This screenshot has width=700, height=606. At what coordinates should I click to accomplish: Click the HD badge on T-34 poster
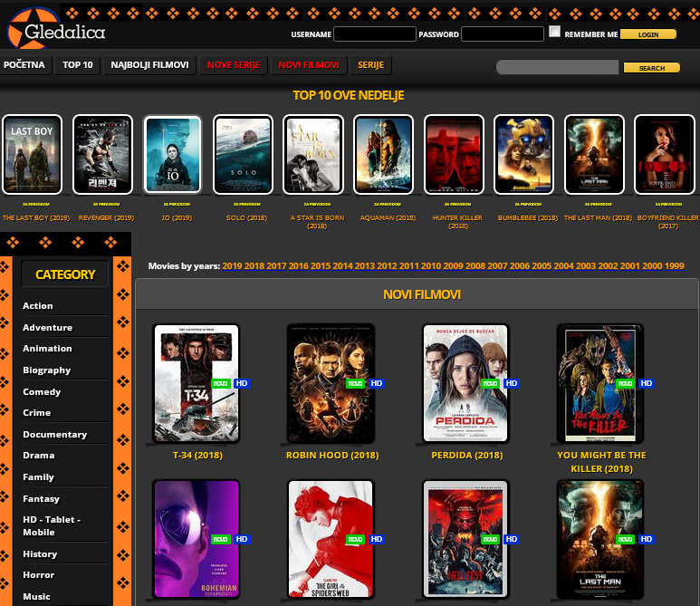point(242,383)
